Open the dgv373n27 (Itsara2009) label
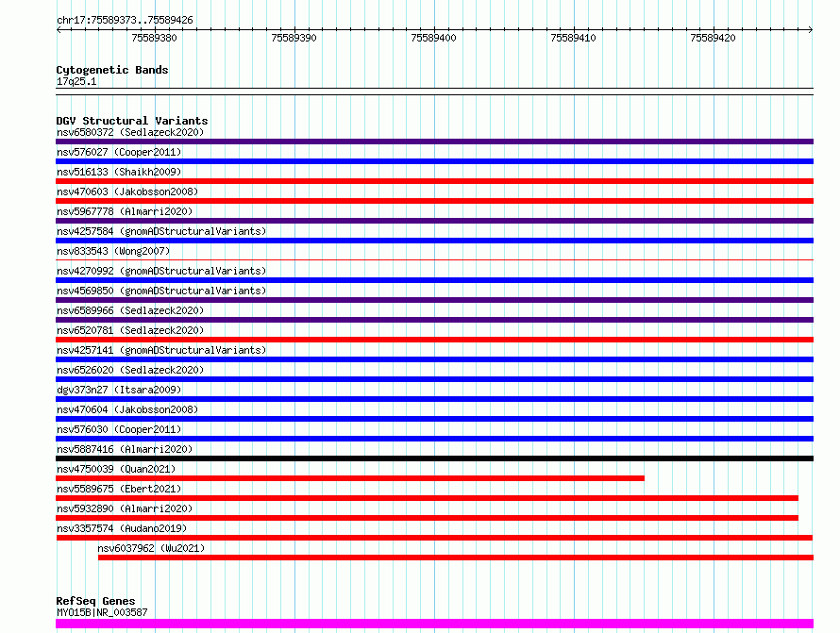Viewport: 840px width, 633px height. coord(119,390)
